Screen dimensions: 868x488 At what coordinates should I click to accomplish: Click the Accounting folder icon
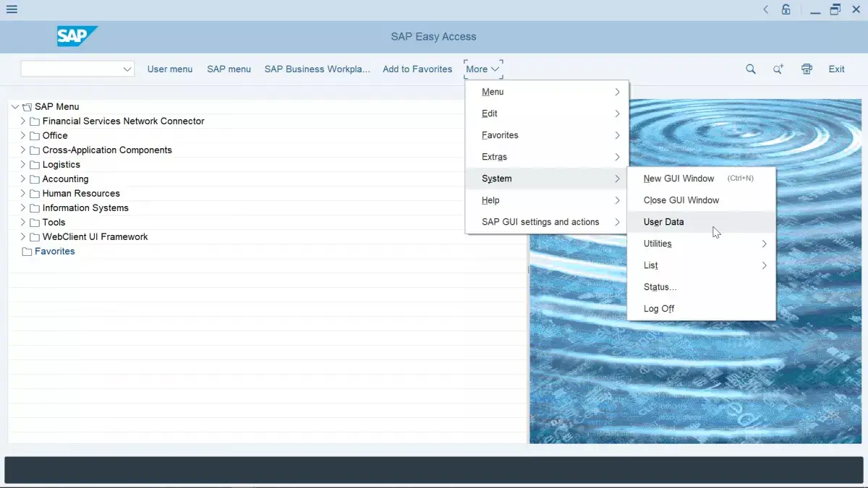pyautogui.click(x=35, y=179)
